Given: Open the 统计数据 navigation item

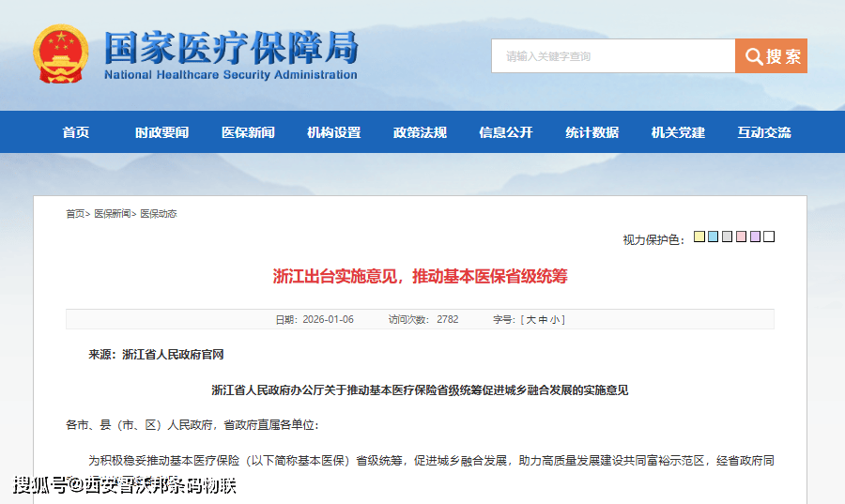Looking at the screenshot, I should click(x=592, y=132).
